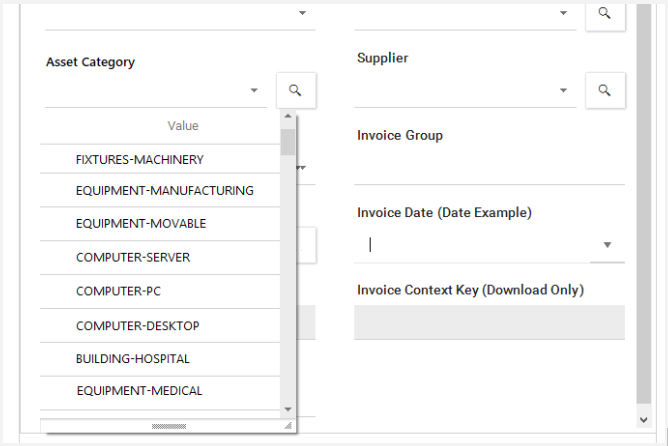The image size is (668, 446).
Task: Click the form scrollbar down arrow
Action: click(644, 420)
